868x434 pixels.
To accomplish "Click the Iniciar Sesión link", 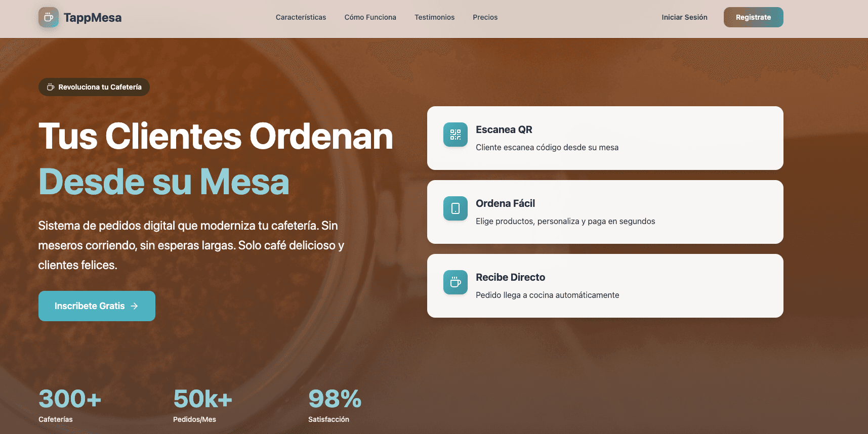I will (x=684, y=17).
